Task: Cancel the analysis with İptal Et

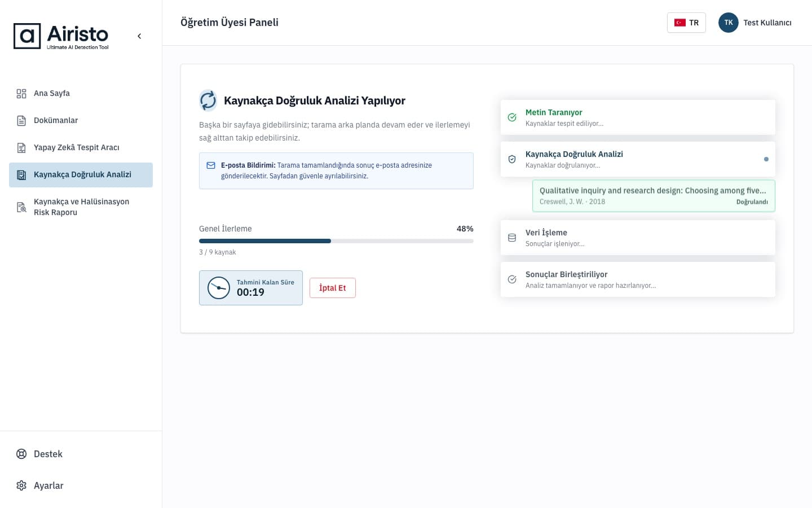Action: click(x=333, y=288)
